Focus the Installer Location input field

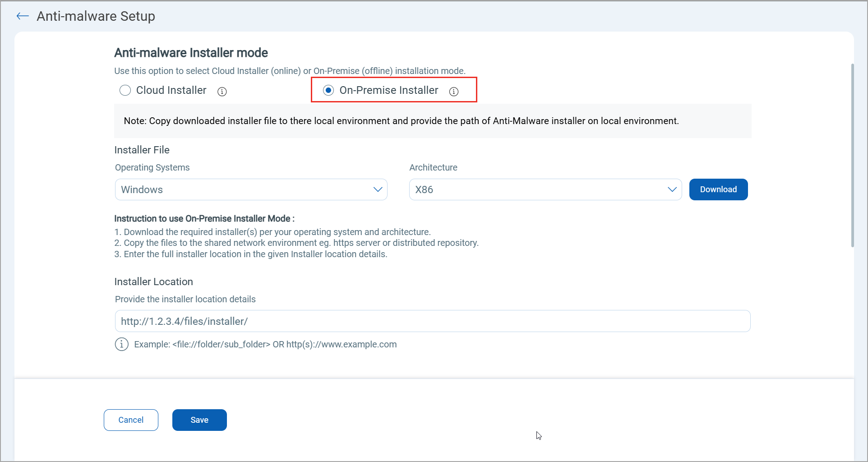click(433, 321)
